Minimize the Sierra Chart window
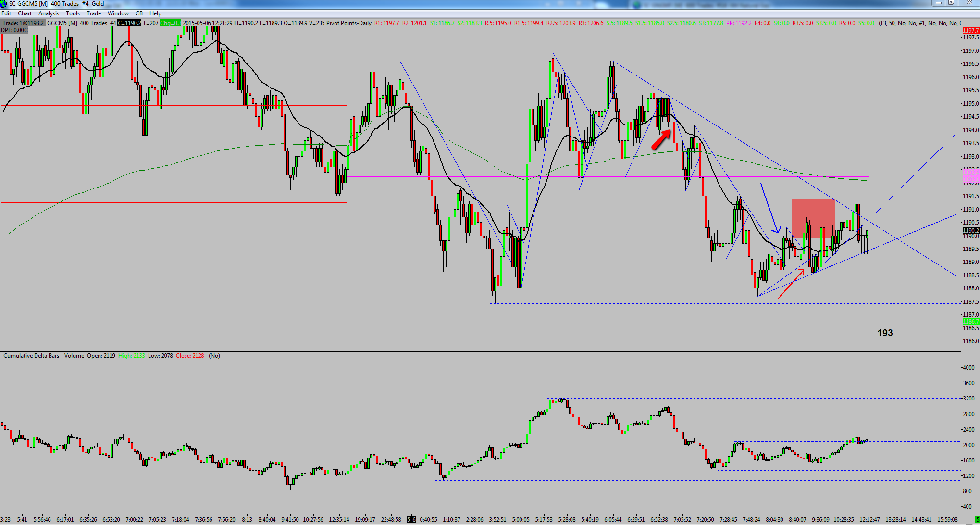Viewport: 980px width, 525px height. coord(938,3)
